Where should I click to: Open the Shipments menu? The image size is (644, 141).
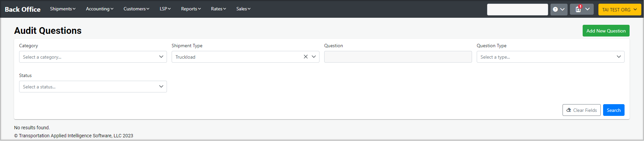click(x=63, y=9)
